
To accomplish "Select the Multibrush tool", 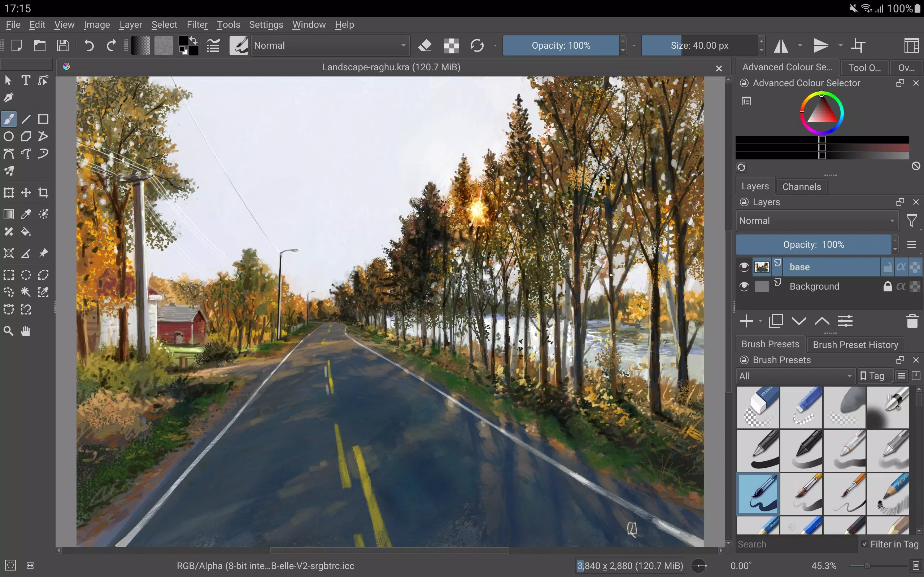I will coord(9,171).
